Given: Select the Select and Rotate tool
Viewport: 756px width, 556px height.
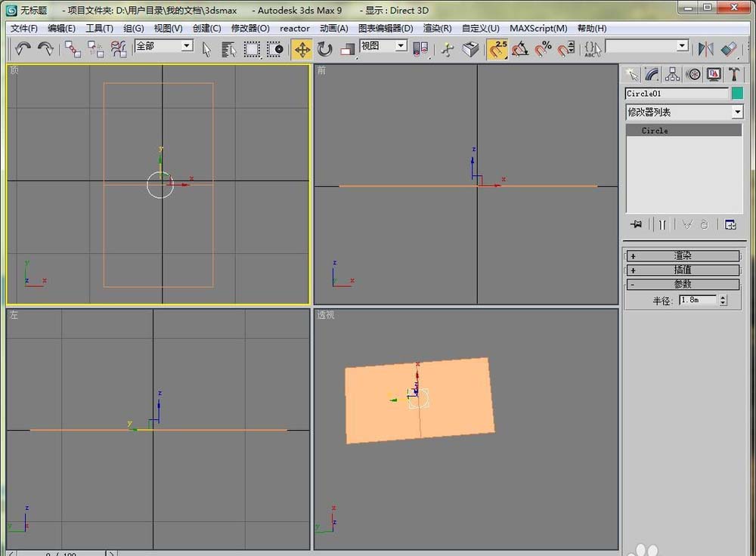Looking at the screenshot, I should (x=325, y=49).
